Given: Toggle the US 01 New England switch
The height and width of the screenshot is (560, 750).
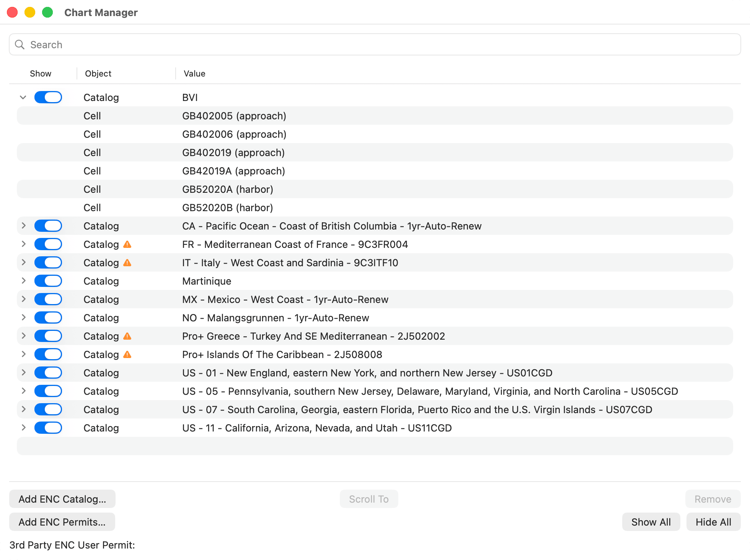Looking at the screenshot, I should click(48, 373).
